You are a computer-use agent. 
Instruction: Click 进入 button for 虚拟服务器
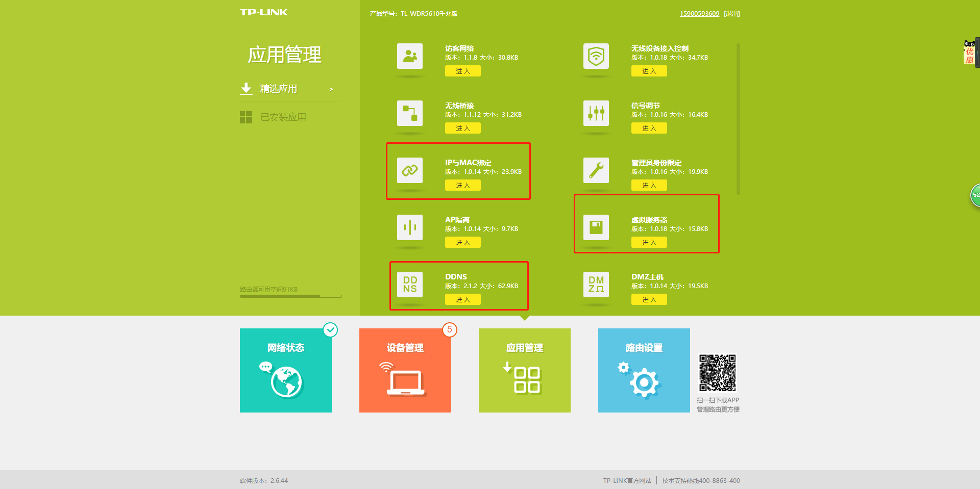[649, 243]
